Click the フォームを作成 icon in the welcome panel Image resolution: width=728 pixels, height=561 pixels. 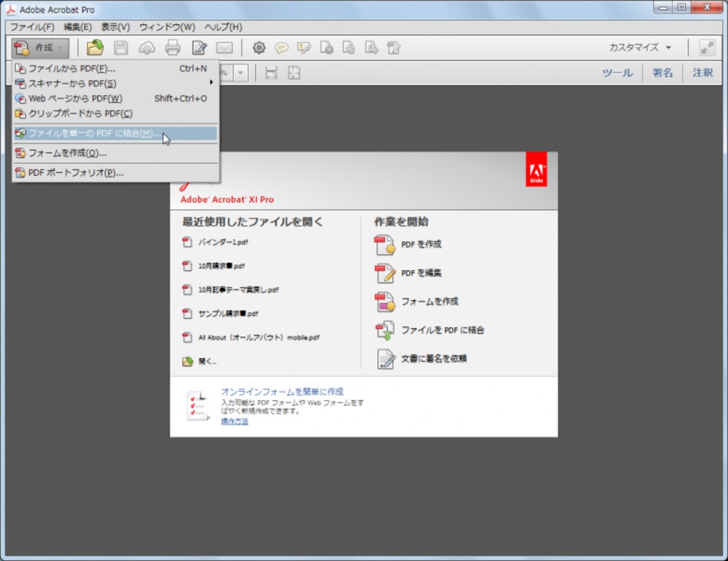tap(385, 302)
